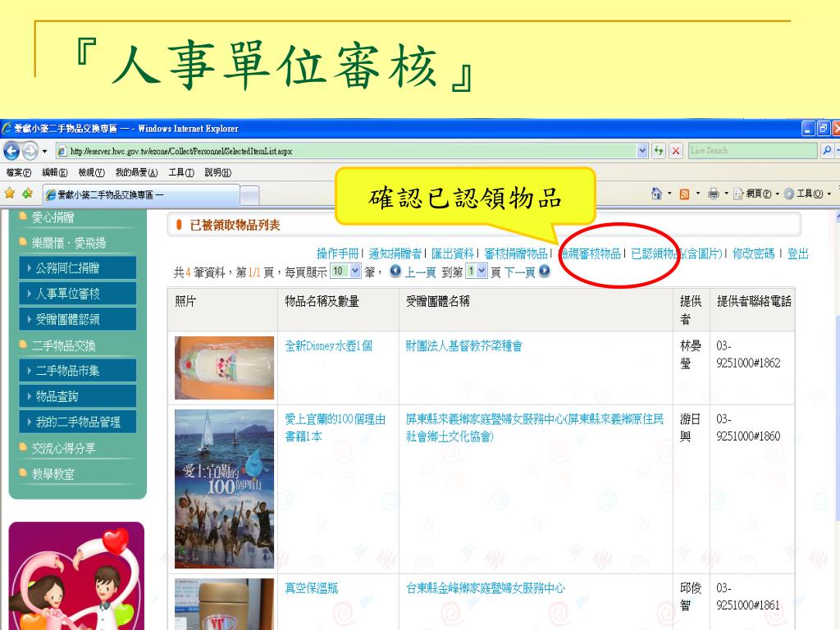Click the 檢視審核物品 link
Screen dimensions: 840x630
click(589, 253)
